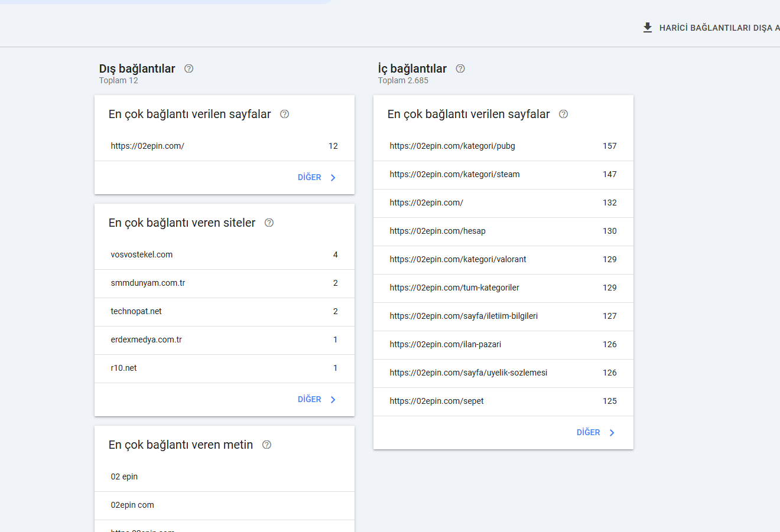Open the https://02epin.com/ row with 132 links
The image size is (780, 532).
click(503, 203)
